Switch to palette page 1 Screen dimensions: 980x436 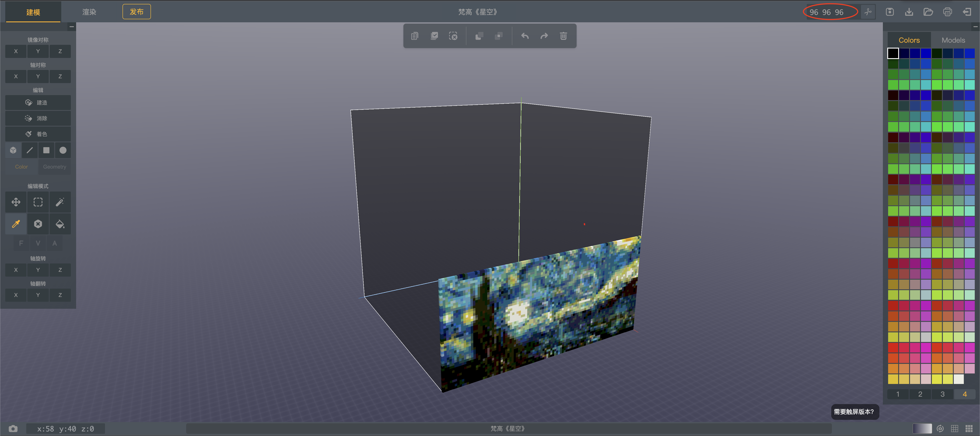coord(898,394)
